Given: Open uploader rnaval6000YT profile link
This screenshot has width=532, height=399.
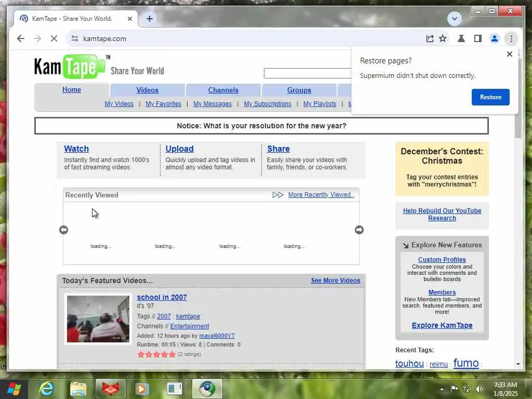Looking at the screenshot, I should (217, 336).
